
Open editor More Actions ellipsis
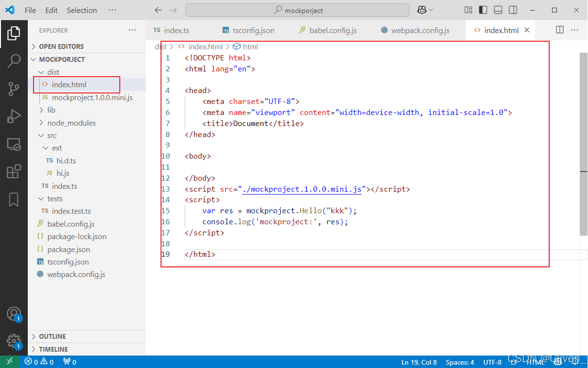pyautogui.click(x=575, y=30)
